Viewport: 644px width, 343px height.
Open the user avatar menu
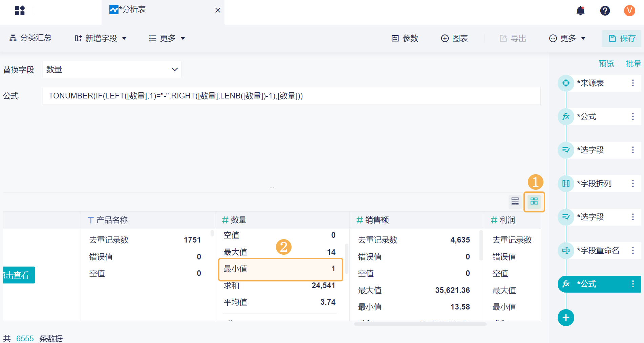click(629, 11)
